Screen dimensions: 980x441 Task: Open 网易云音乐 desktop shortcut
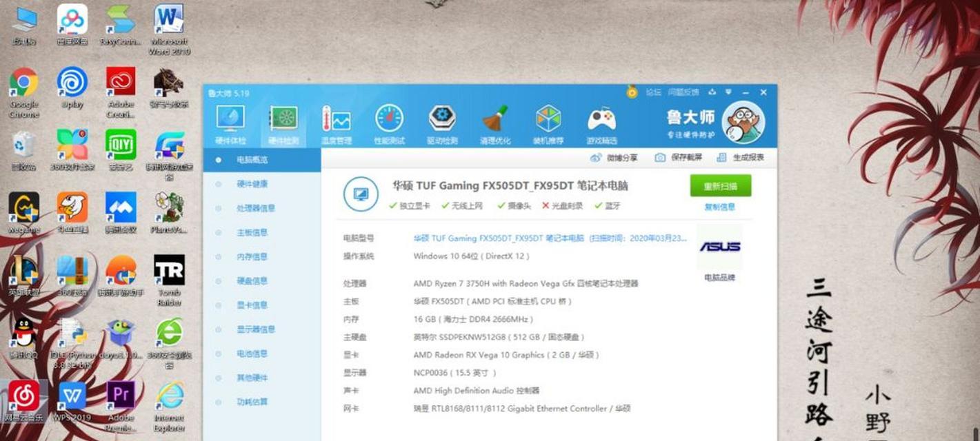23,400
